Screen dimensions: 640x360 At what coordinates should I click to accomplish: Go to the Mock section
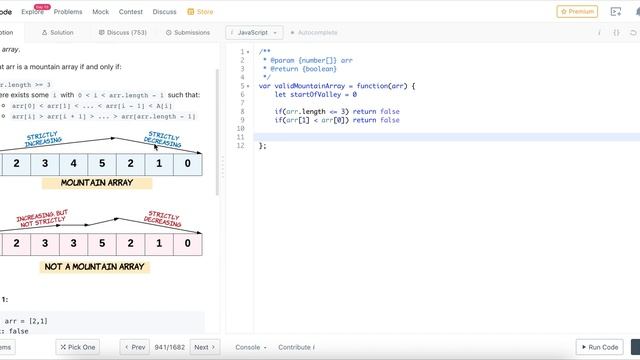pyautogui.click(x=100, y=12)
